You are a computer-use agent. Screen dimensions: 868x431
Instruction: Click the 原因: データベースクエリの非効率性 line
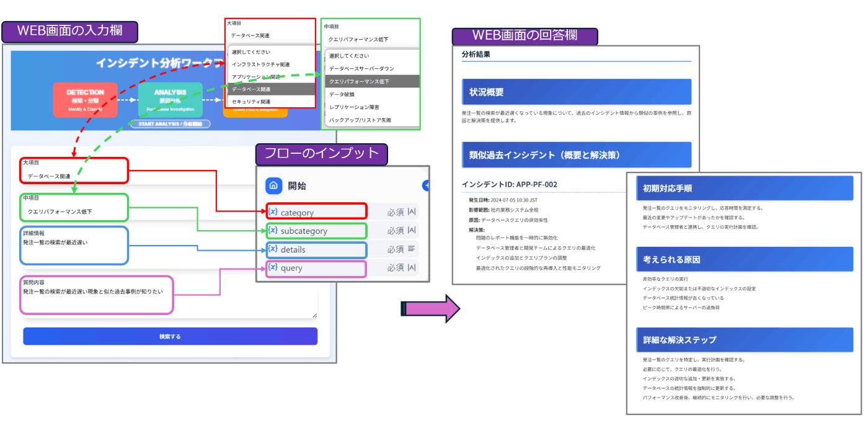pyautogui.click(x=508, y=220)
